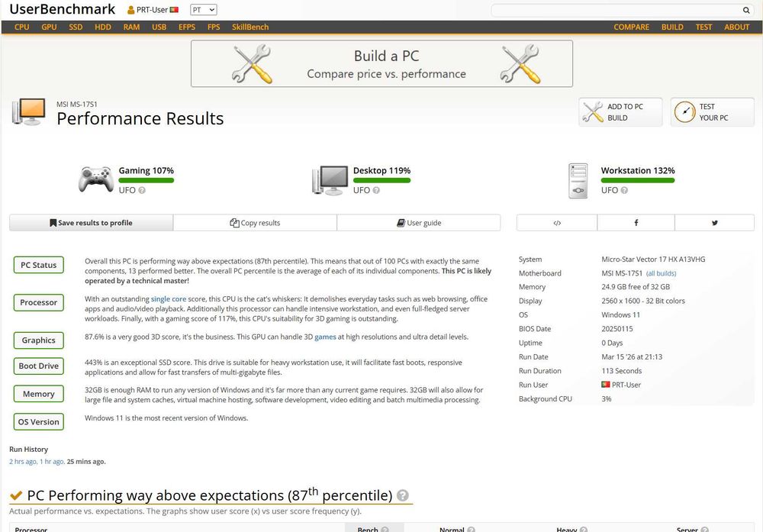The width and height of the screenshot is (763, 532).
Task: Click TEST YOUR PC button
Action: tap(713, 112)
